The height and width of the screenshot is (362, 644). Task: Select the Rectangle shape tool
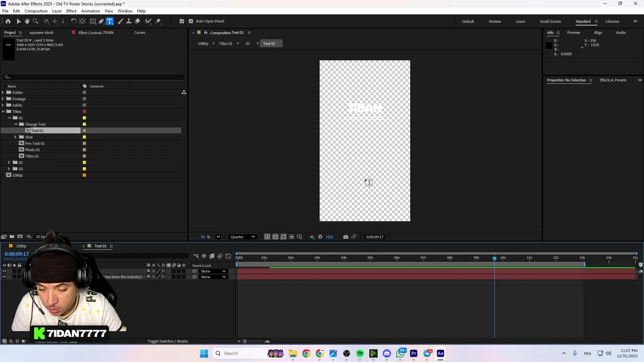93,21
